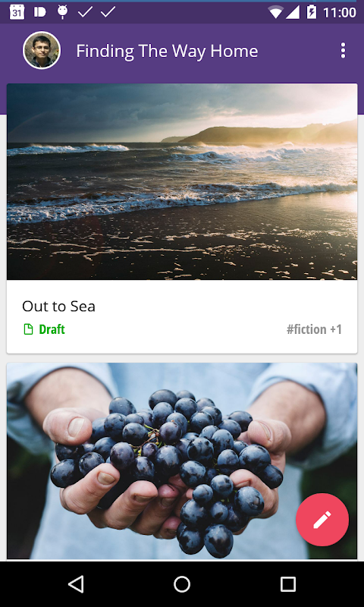The width and height of the screenshot is (364, 607).
Task: Tap the Android home circle button
Action: coord(182,584)
